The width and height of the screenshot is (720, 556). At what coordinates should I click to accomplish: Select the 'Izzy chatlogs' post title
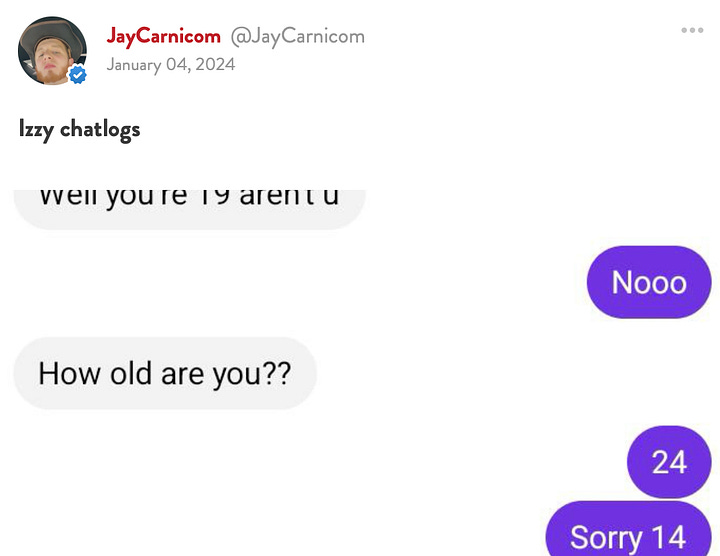79,129
